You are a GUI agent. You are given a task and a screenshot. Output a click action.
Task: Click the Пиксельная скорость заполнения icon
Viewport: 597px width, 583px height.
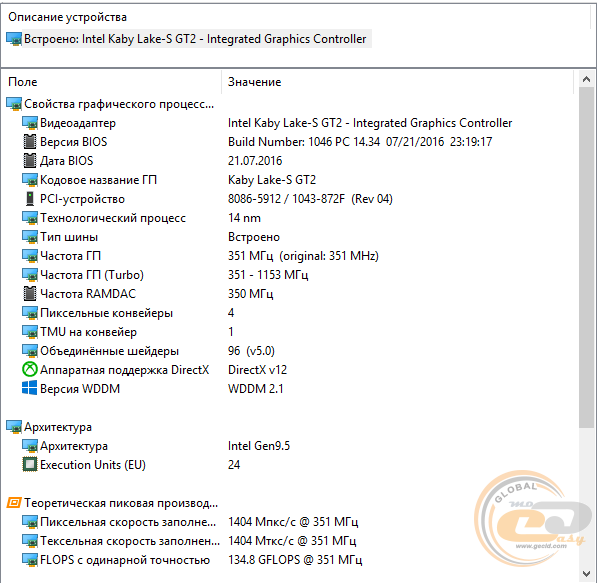(x=30, y=522)
